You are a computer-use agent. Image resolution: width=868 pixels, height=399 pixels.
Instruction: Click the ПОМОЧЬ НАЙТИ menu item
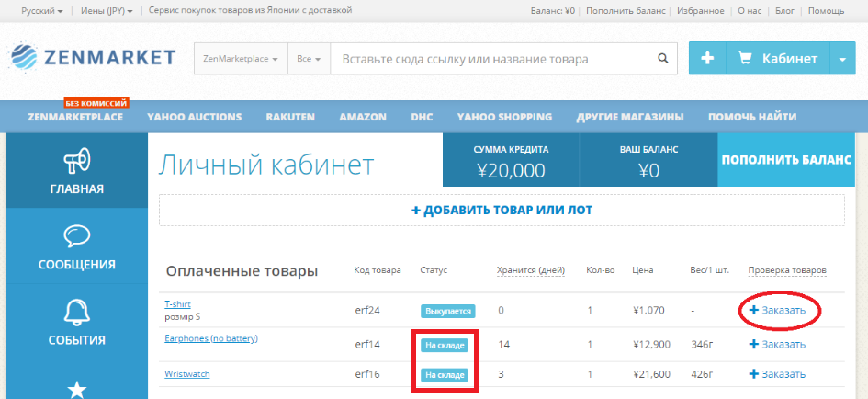tap(752, 117)
